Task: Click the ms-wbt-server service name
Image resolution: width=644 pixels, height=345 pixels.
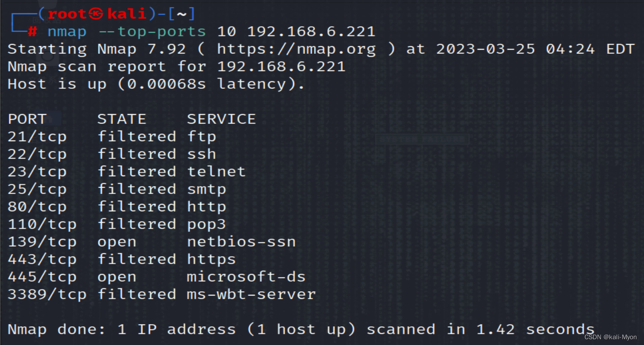Action: 251,294
